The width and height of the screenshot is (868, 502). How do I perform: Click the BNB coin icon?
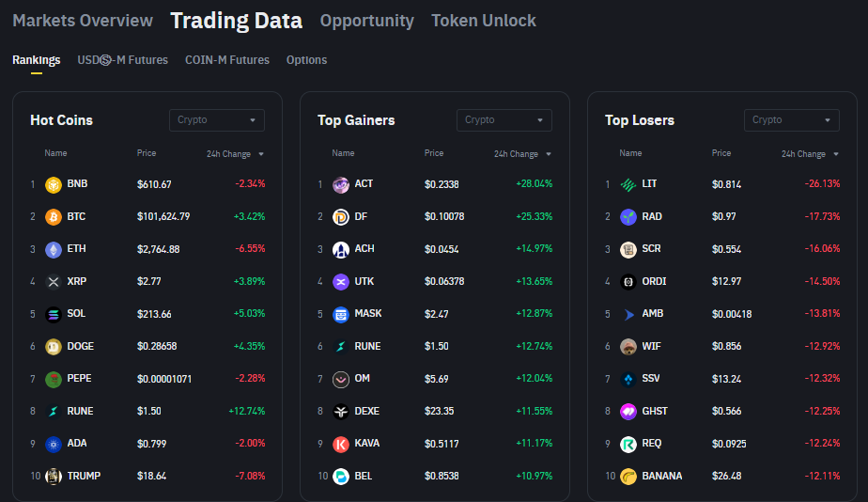pos(54,184)
